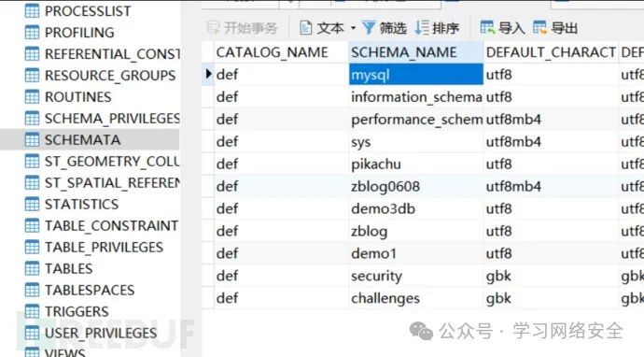Open the STATISTICS table entry

click(82, 205)
